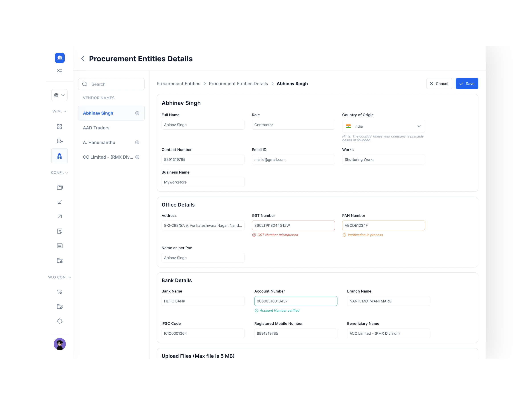The width and height of the screenshot is (532, 405).
Task: Click the PAN verification in process icon
Action: click(x=344, y=235)
